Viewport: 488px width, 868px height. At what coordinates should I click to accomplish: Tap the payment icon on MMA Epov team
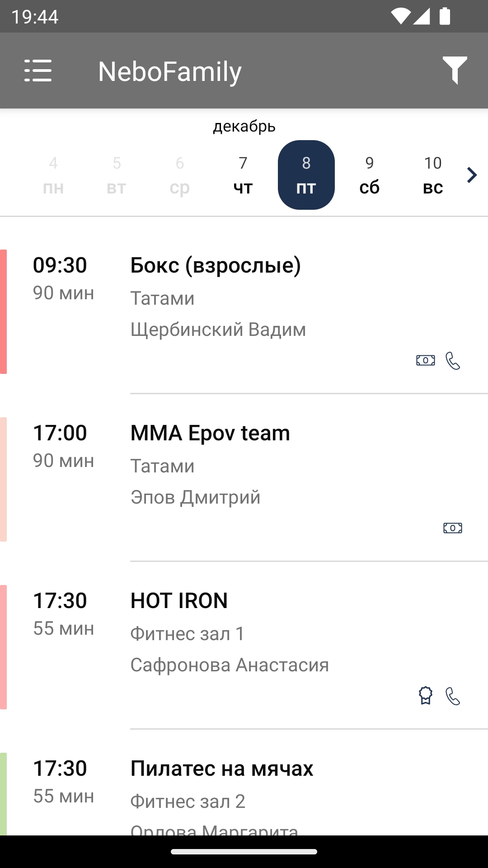[453, 528]
